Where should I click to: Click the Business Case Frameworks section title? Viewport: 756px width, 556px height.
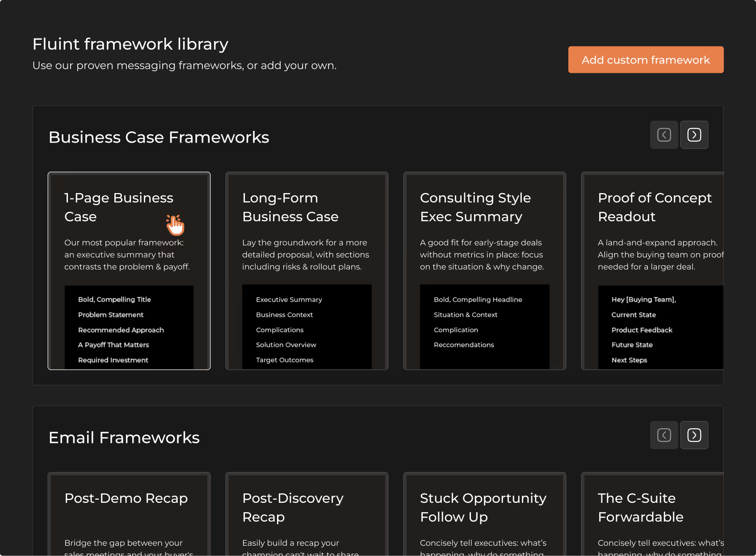coord(159,137)
